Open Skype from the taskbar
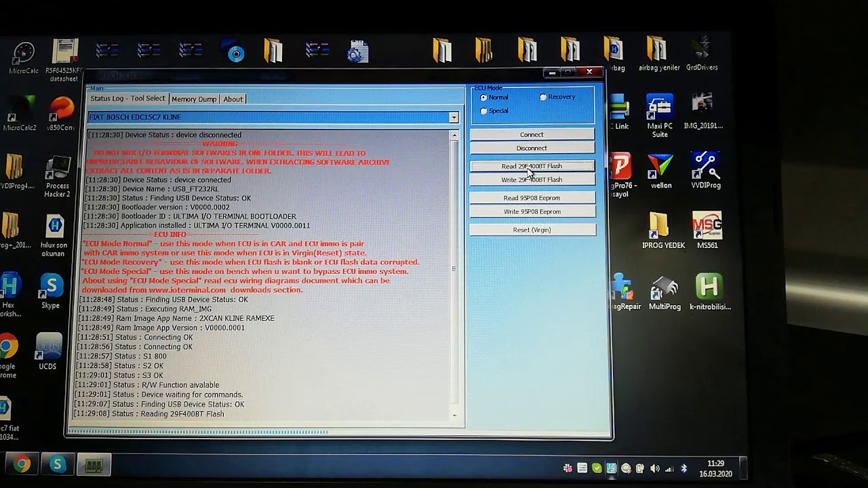The image size is (868, 488). 58,464
